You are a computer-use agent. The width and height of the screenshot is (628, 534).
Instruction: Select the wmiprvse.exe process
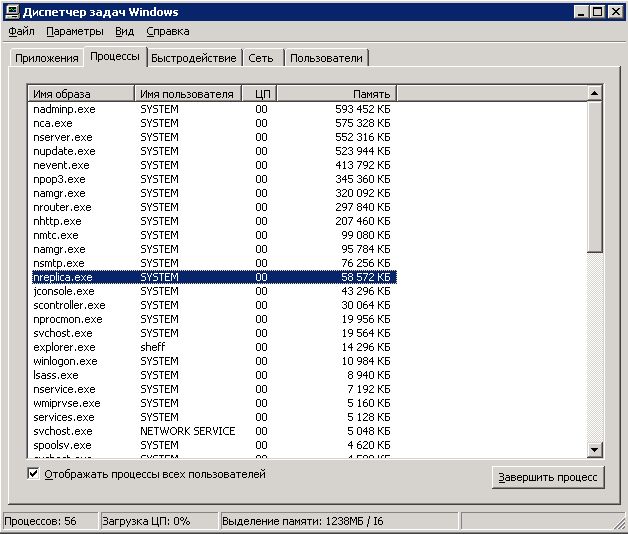pyautogui.click(x=212, y=403)
